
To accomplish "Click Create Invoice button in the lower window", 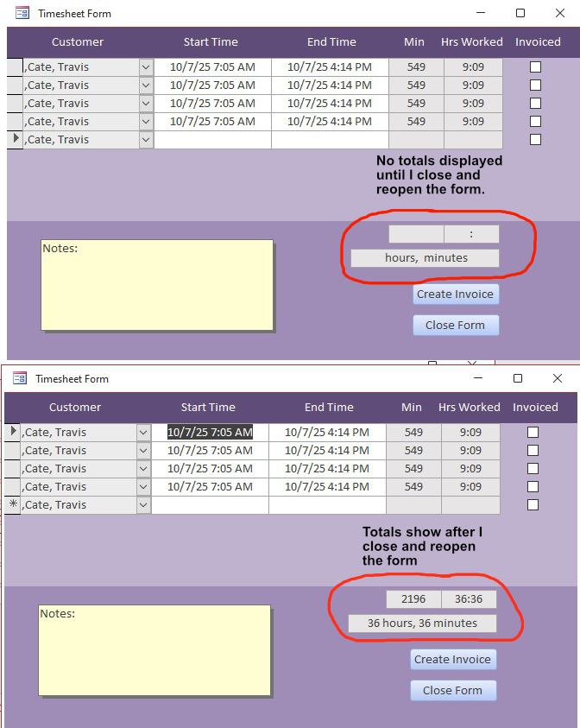I will (453, 659).
